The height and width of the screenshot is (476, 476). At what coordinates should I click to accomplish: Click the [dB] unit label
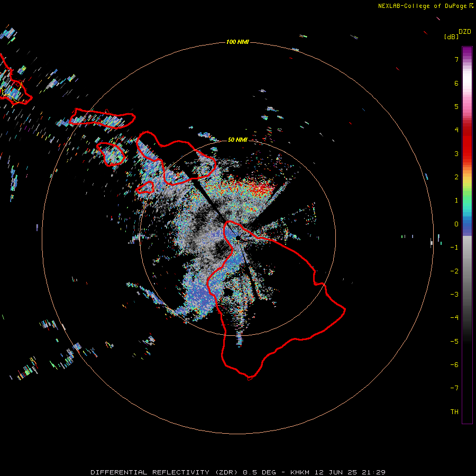pyautogui.click(x=451, y=36)
